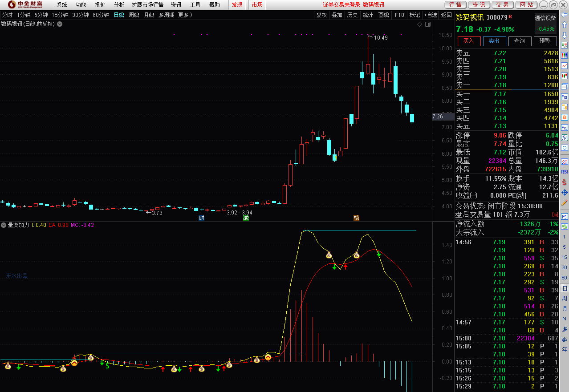Switch sidebar period to 15 minutes
The width and height of the screenshot is (569, 392).
pos(564,258)
